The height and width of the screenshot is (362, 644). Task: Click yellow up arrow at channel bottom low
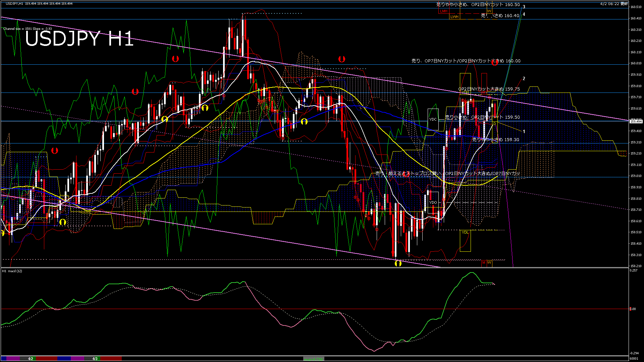tap(398, 263)
